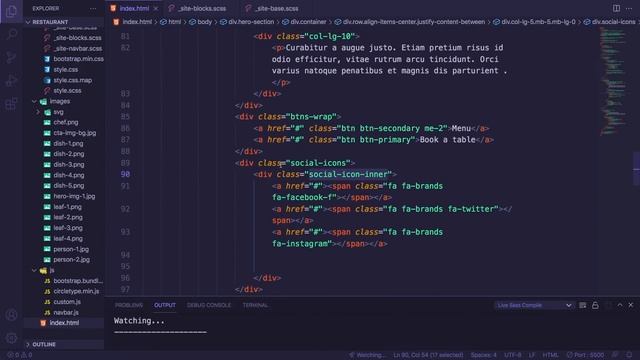Open the Explorer view in activity bar
Viewport: 640px width, 360px height.
(11, 11)
